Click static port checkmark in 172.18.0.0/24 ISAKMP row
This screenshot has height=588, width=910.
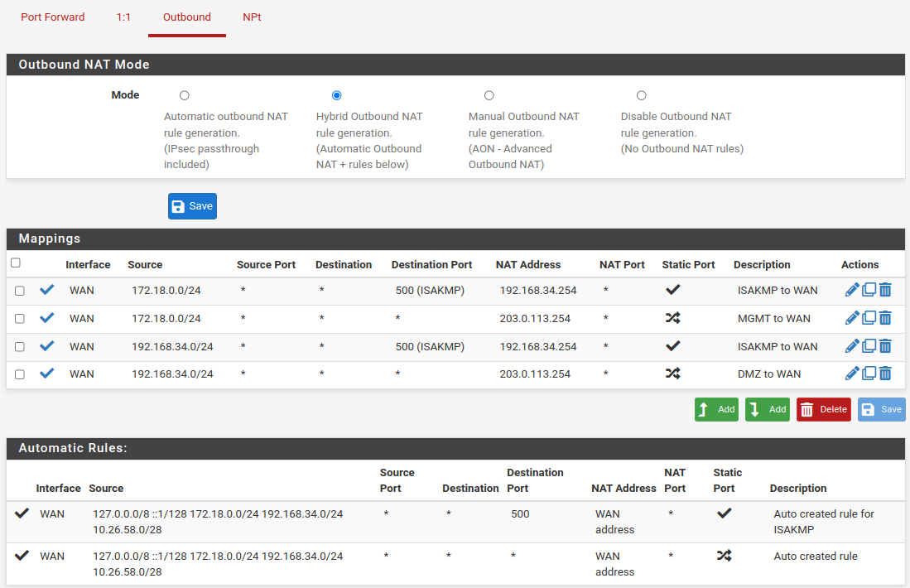[672, 290]
